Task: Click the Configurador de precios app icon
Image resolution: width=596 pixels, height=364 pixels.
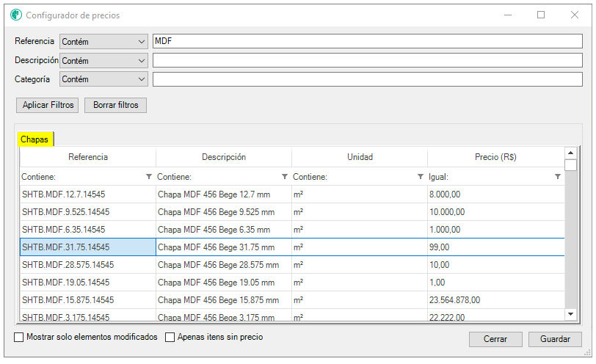Action: pyautogui.click(x=15, y=15)
